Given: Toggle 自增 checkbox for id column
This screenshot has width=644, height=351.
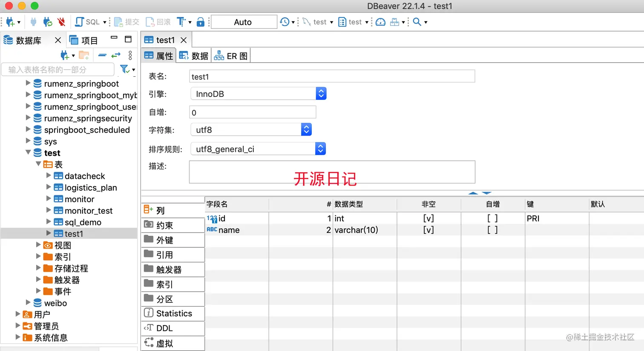Looking at the screenshot, I should point(493,218).
